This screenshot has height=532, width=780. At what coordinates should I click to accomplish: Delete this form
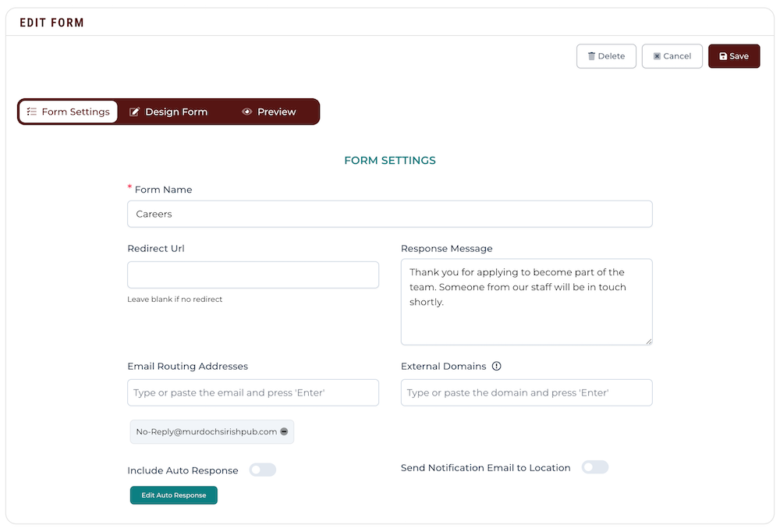coord(606,56)
